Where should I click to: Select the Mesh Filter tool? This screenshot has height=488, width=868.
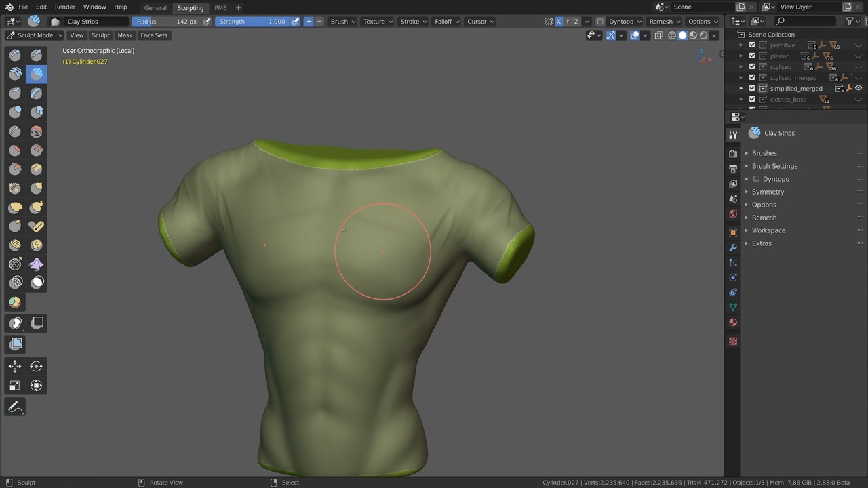click(15, 344)
